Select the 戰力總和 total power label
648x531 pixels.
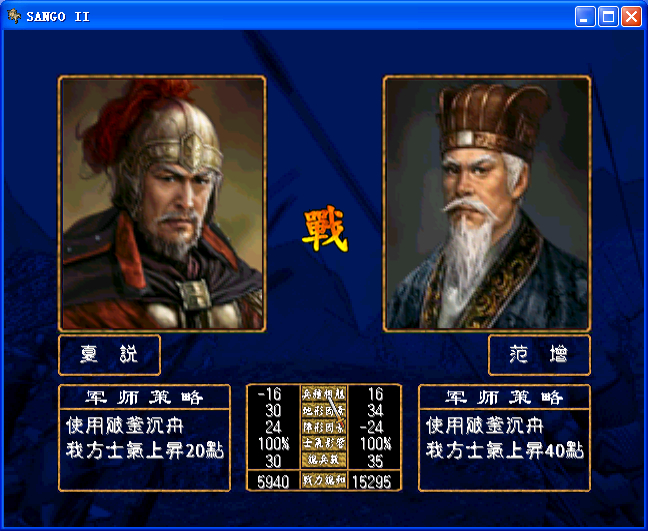tap(324, 481)
